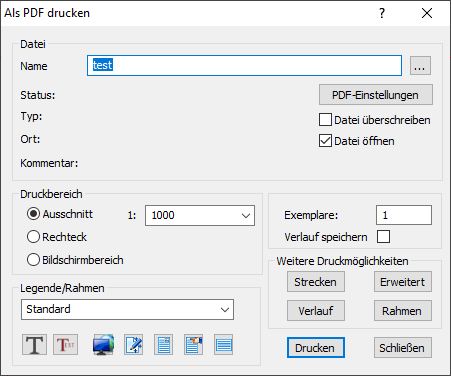Click the red 'Text' style icon
Screen dimensions: 451x376
point(65,345)
